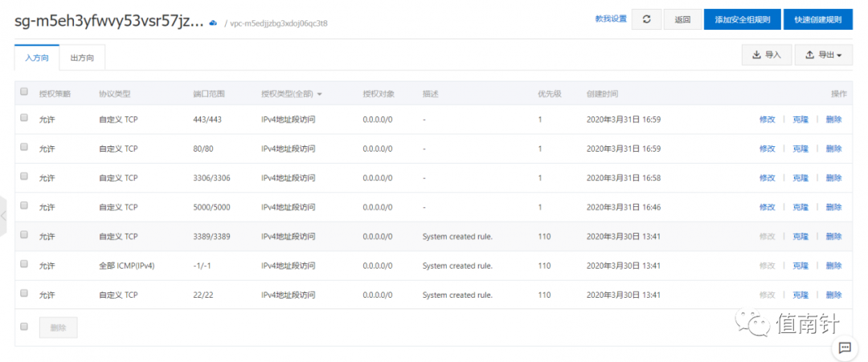Check the box for port 22/22 rule
Screen dimensions: 868x362
click(24, 293)
